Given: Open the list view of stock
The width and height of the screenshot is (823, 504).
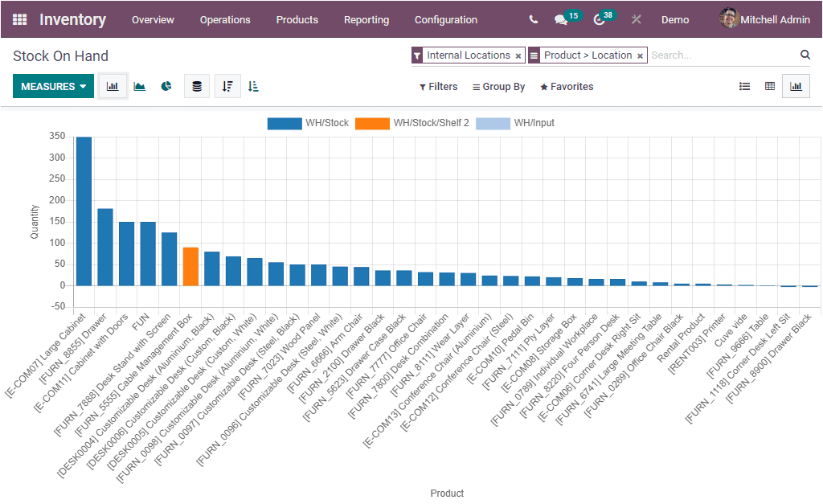Looking at the screenshot, I should tap(744, 86).
